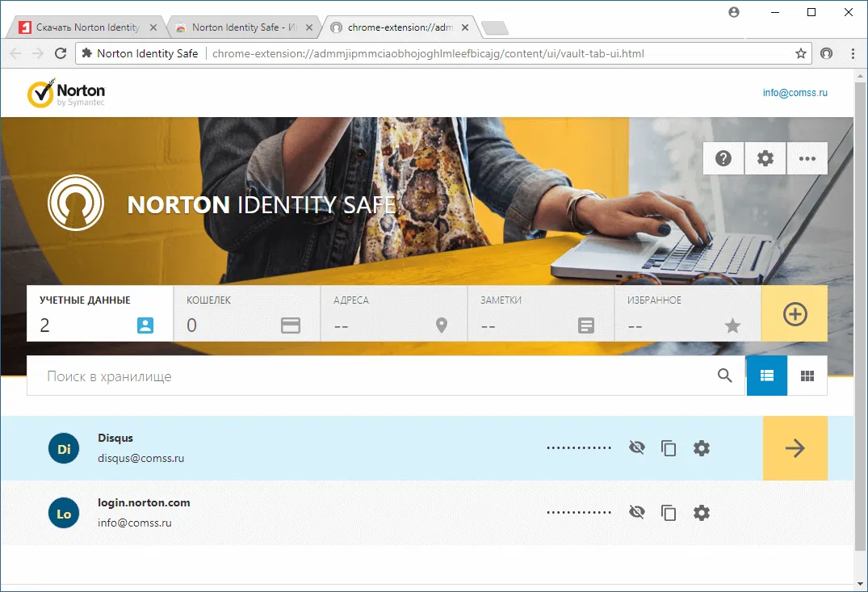This screenshot has width=868, height=592.
Task: Open the Заметки tab
Action: (x=541, y=313)
